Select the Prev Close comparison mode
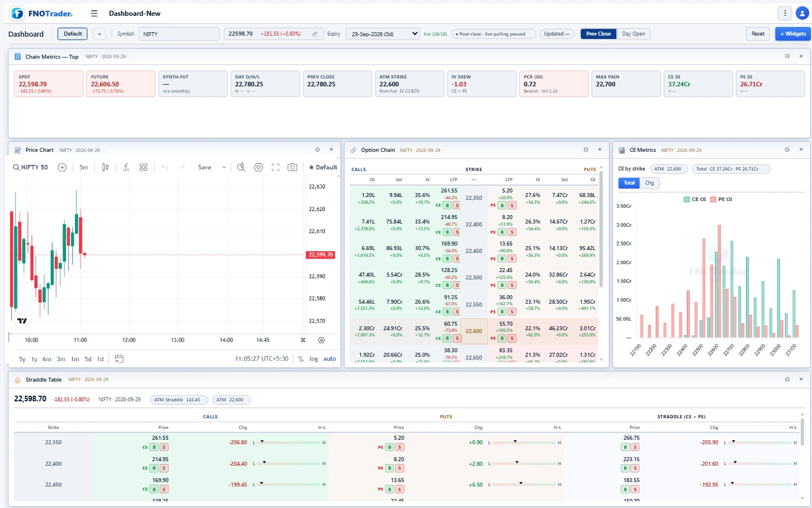The height and width of the screenshot is (508, 812). pos(598,34)
